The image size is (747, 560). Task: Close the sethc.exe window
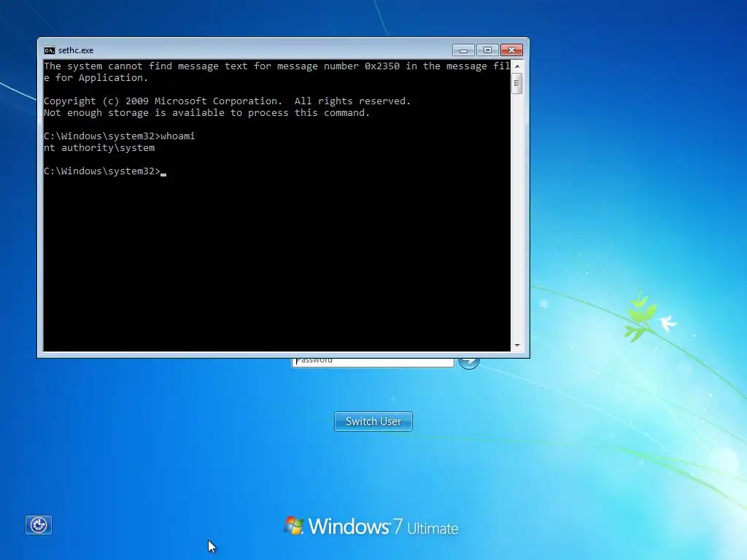(x=511, y=50)
